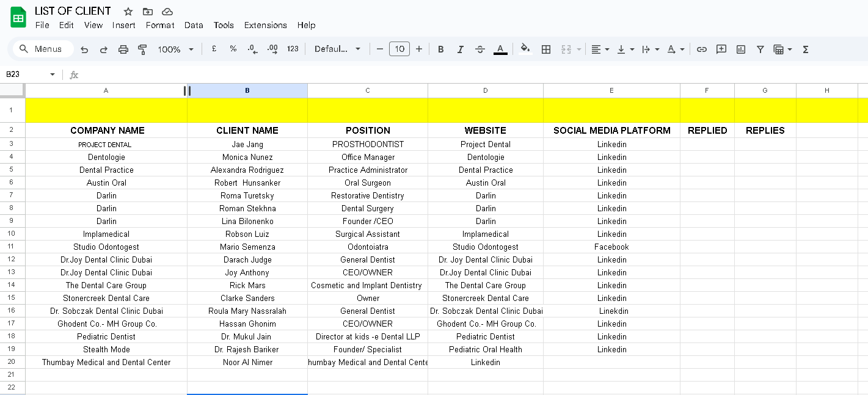
Task: Click the undo arrow
Action: coord(84,49)
